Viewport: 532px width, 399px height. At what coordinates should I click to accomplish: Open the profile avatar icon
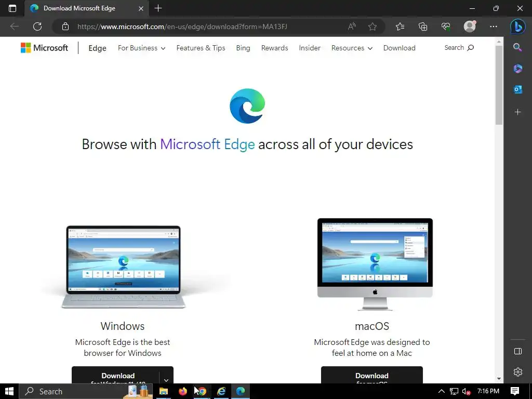point(470,26)
